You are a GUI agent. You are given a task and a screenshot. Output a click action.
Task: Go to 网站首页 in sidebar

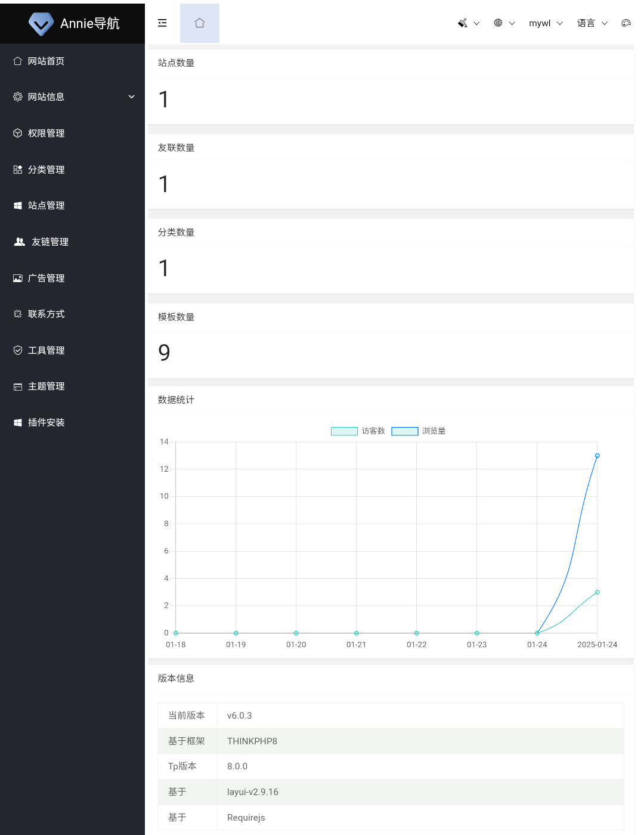tap(46, 61)
